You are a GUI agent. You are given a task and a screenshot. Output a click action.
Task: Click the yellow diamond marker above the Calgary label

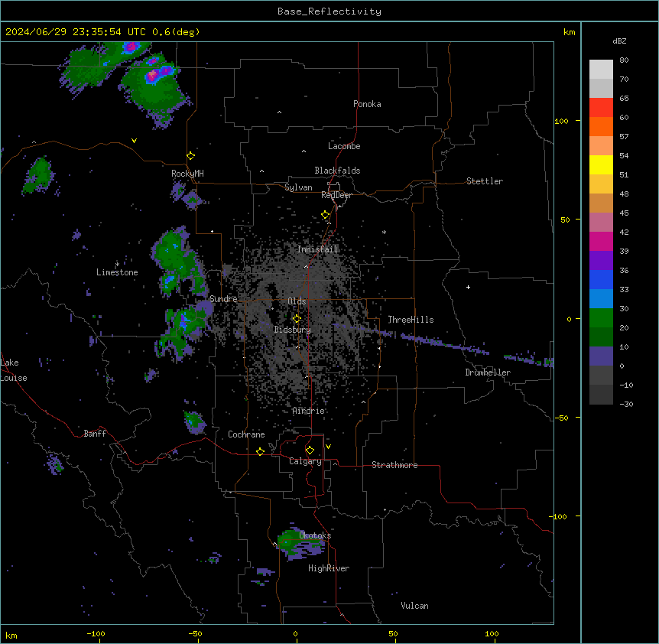[x=310, y=450]
